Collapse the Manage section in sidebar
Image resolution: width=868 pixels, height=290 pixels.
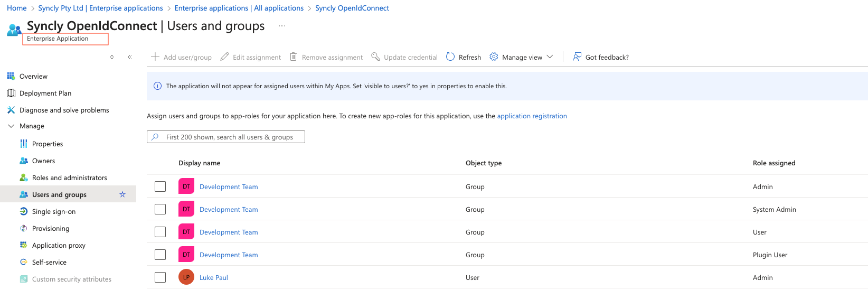click(11, 126)
